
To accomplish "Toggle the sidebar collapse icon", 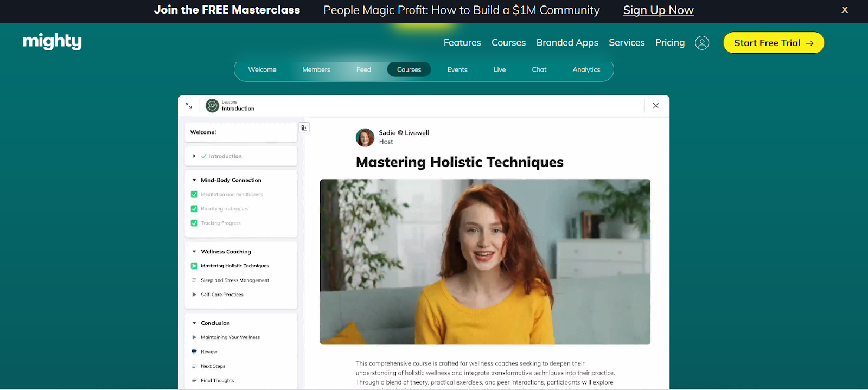I will pos(304,128).
